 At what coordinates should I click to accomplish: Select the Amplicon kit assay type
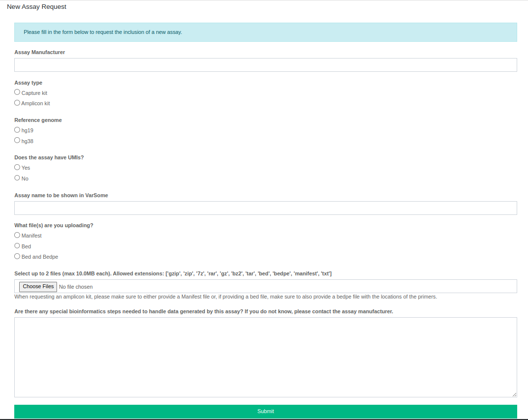(17, 103)
